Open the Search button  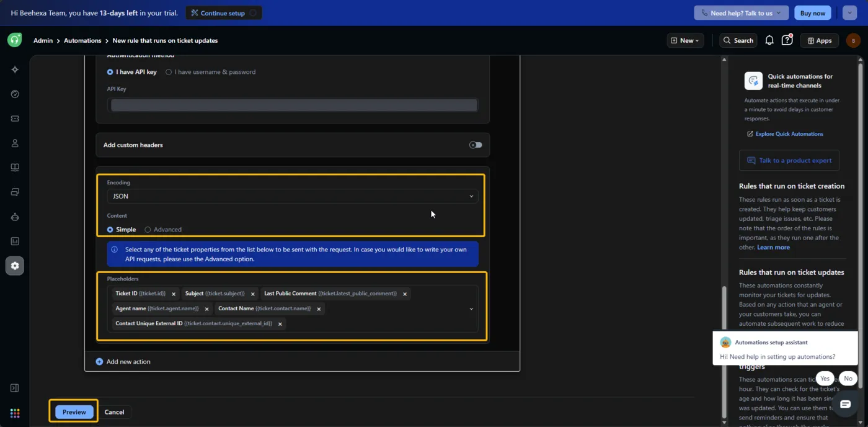[738, 40]
